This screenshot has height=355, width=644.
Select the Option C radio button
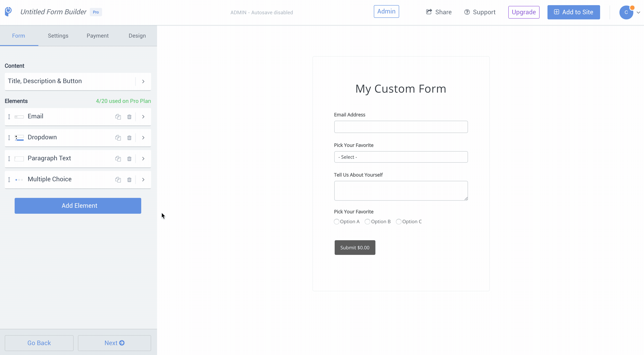(x=399, y=221)
